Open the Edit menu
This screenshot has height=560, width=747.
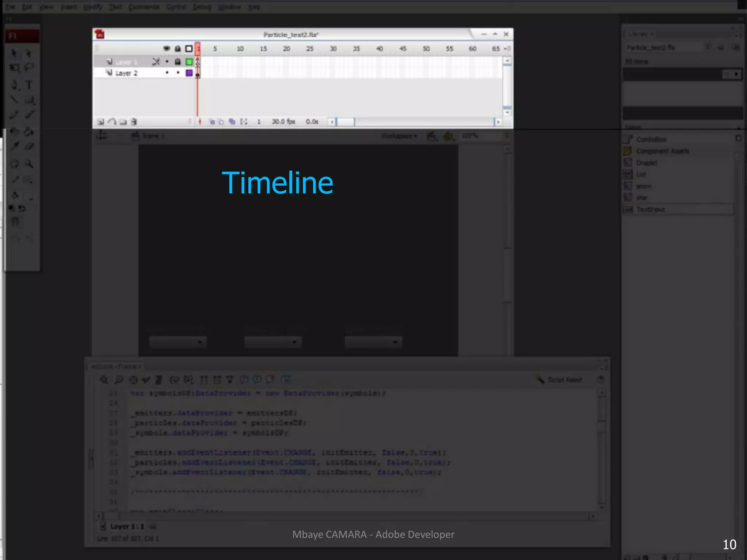tap(27, 7)
